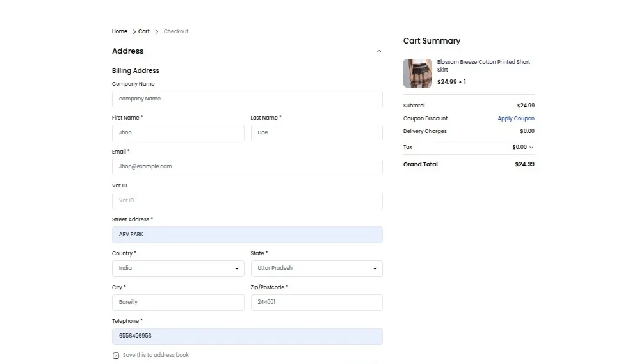Click the Apply Coupon link
Screen dimensions: 637x364
pyautogui.click(x=516, y=118)
